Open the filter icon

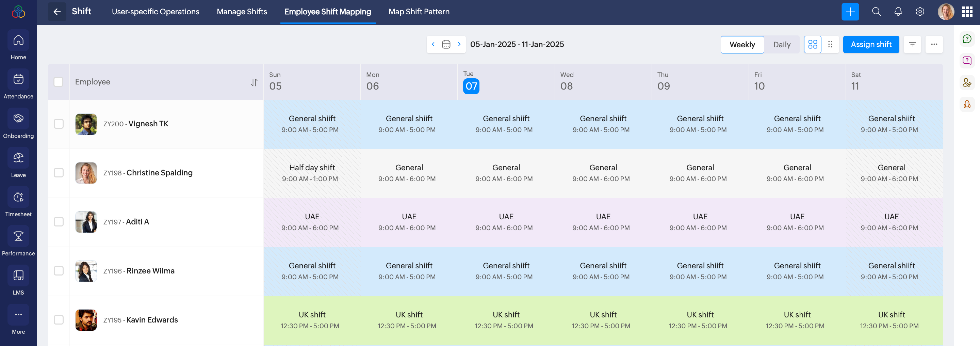(x=912, y=45)
